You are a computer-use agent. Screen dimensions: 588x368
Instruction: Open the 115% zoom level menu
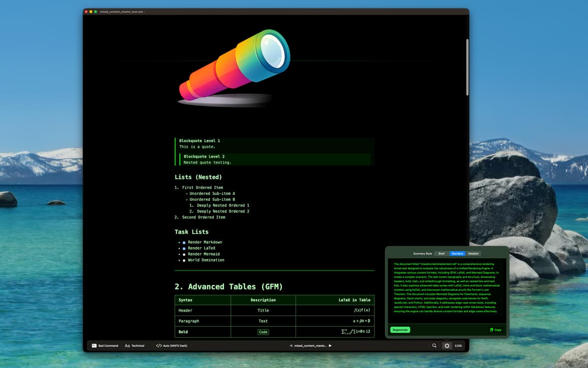pos(458,346)
